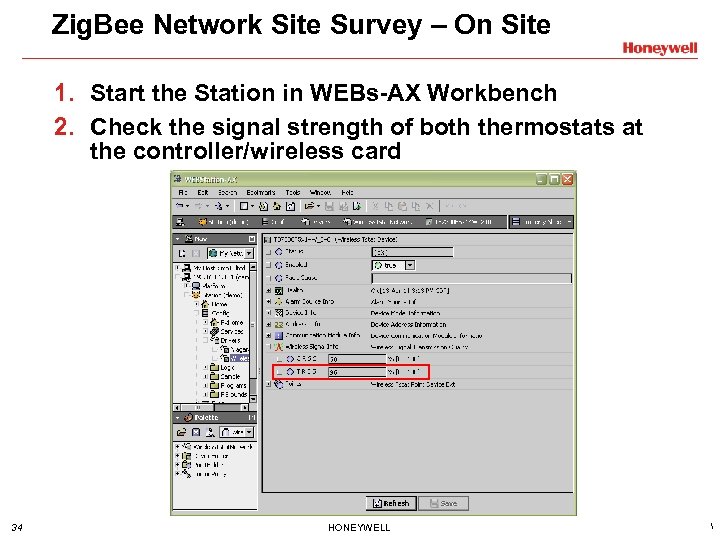Click the Honeywell logo on the slide
This screenshot has height=540, width=720.
pyautogui.click(x=660, y=48)
